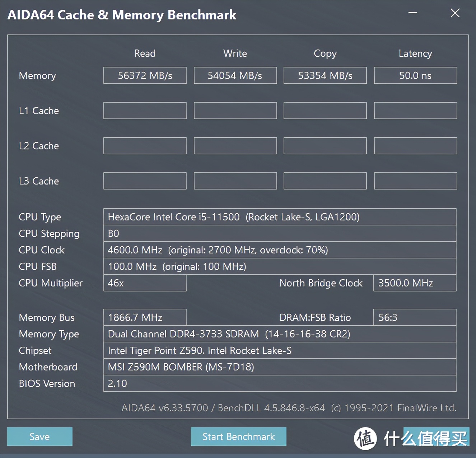
Task: Select Memory Bus value 1866.7 MHz
Action: click(145, 317)
